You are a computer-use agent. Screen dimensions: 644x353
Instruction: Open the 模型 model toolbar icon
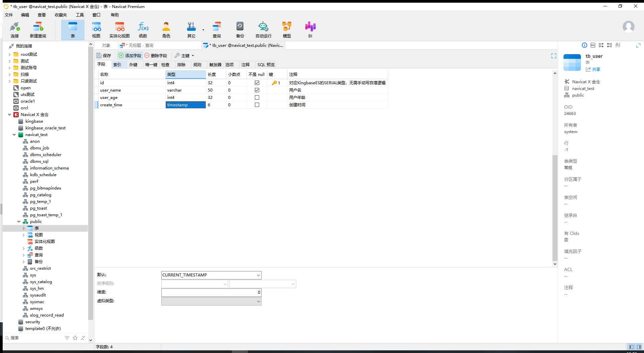click(287, 30)
